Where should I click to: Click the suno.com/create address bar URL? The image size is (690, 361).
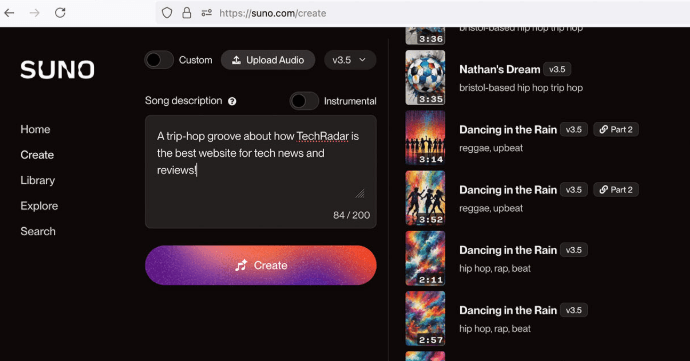point(273,13)
